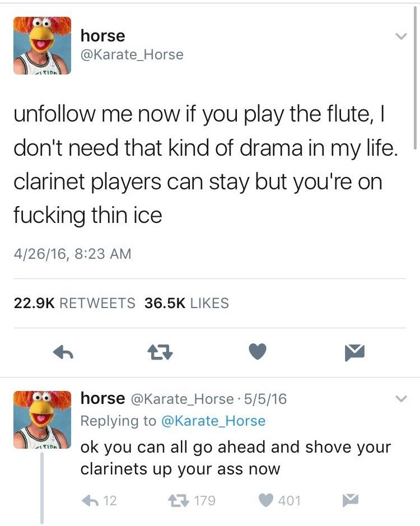Share follow-up tweet via message envelope
This screenshot has width=420, height=526.
(351, 500)
